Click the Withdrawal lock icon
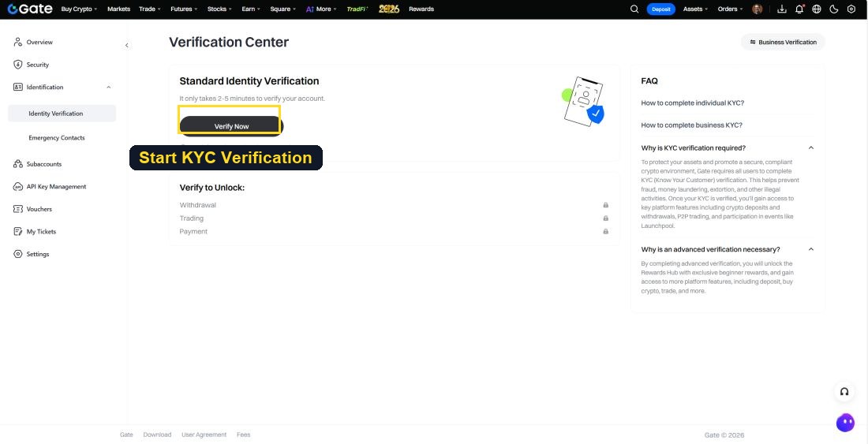The width and height of the screenshot is (868, 444). pyautogui.click(x=605, y=205)
